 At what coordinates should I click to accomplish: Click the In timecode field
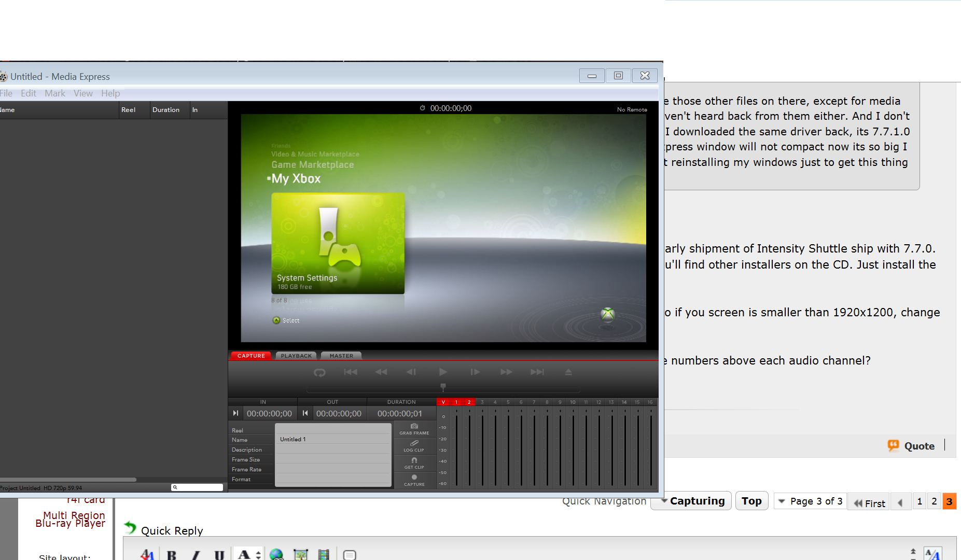[269, 414]
